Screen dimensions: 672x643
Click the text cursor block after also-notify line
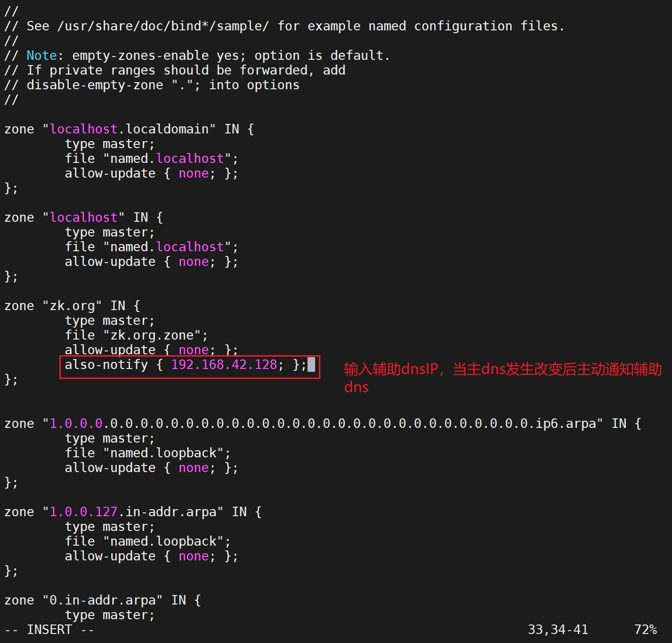pos(311,365)
